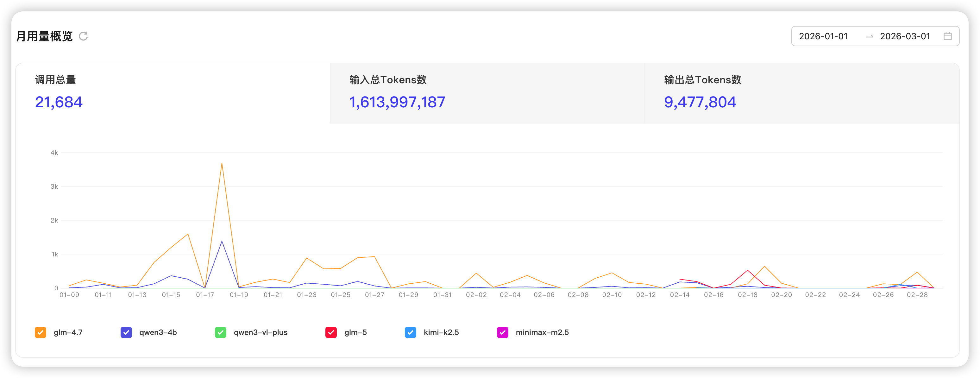
Task: Switch to 输出总Tokens数 tab
Action: tap(801, 93)
